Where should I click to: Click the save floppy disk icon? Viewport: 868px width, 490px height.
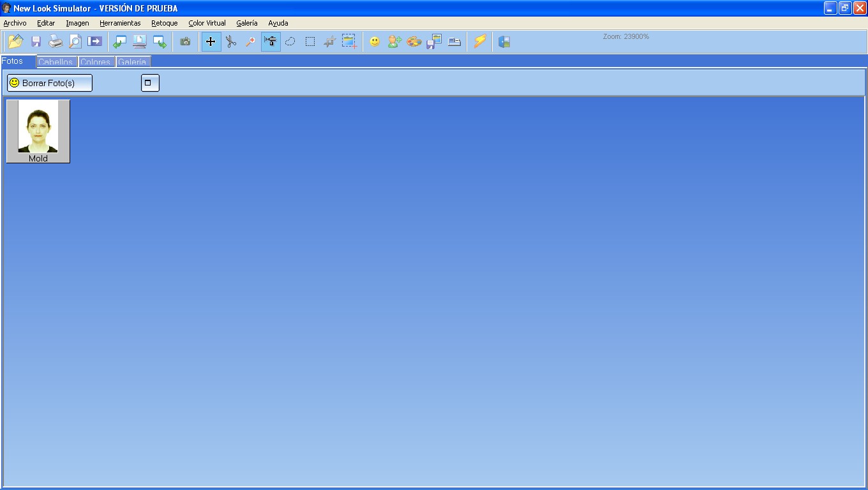pos(36,41)
